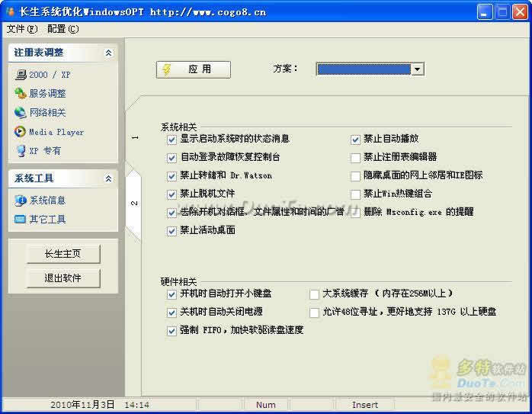532x414 pixels.
Task: Click the 2000 / XP computer icon
Action: pyautogui.click(x=21, y=75)
